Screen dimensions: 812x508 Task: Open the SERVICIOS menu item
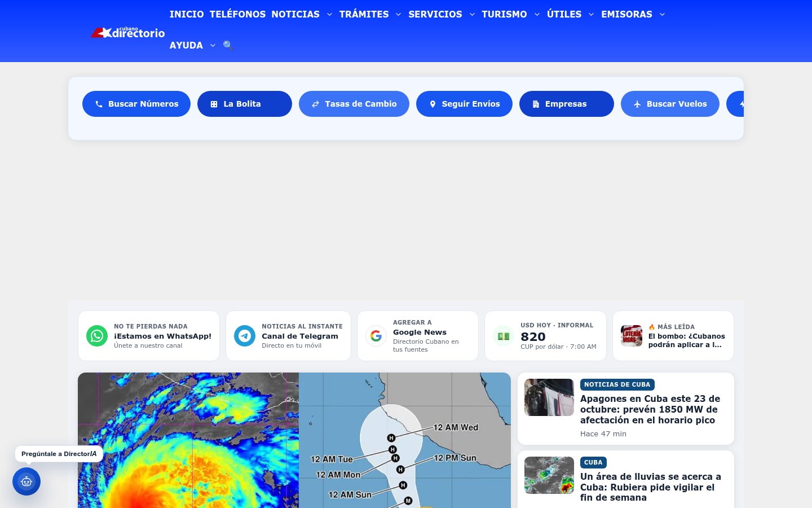[435, 14]
